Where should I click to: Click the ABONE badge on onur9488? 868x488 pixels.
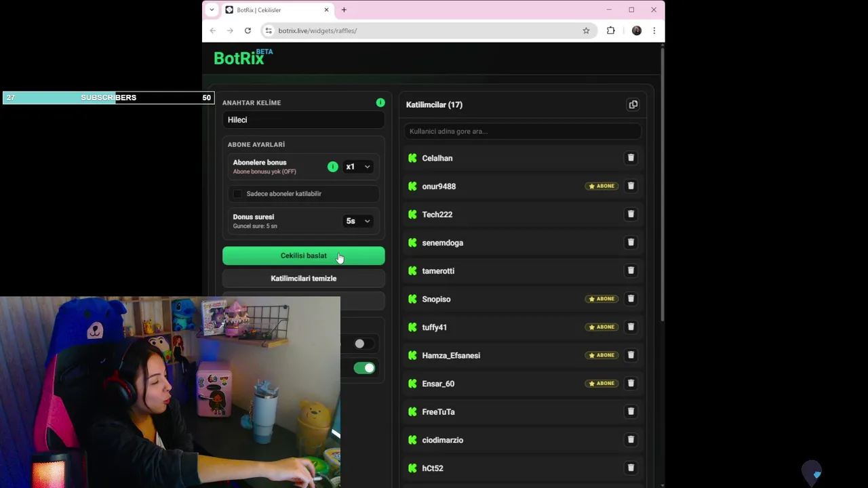point(601,186)
